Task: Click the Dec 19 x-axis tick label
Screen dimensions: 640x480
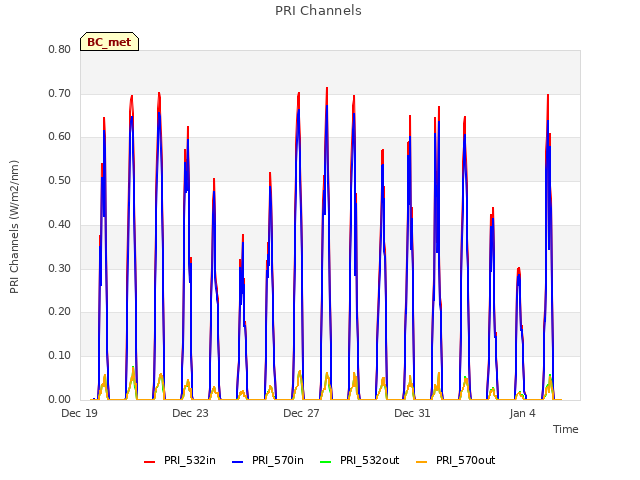Action: pos(79,413)
